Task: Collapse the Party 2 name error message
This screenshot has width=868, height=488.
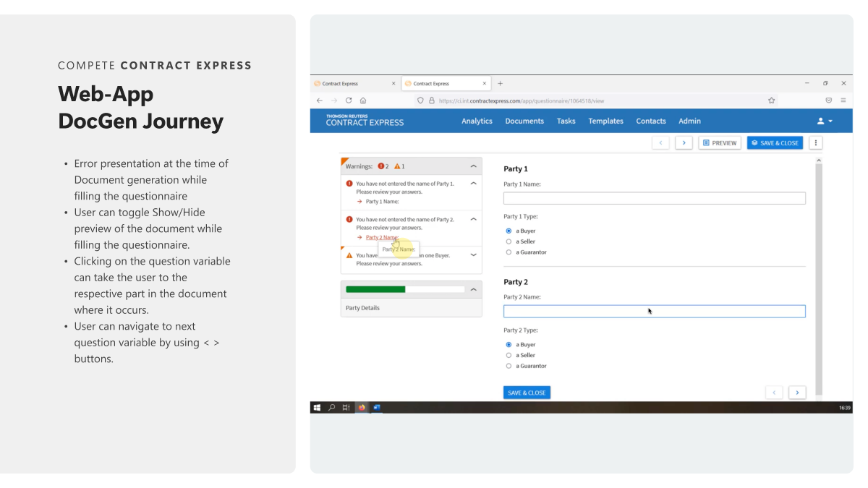Action: point(474,219)
